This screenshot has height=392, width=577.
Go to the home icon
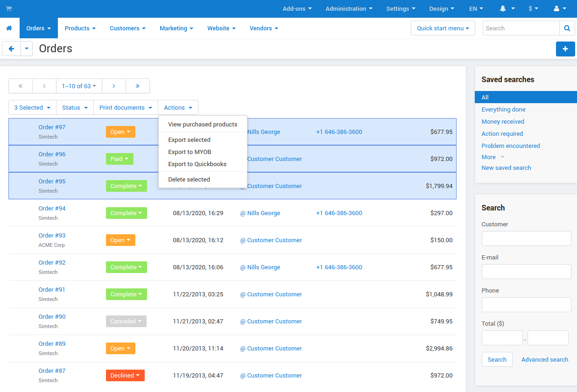pyautogui.click(x=9, y=28)
